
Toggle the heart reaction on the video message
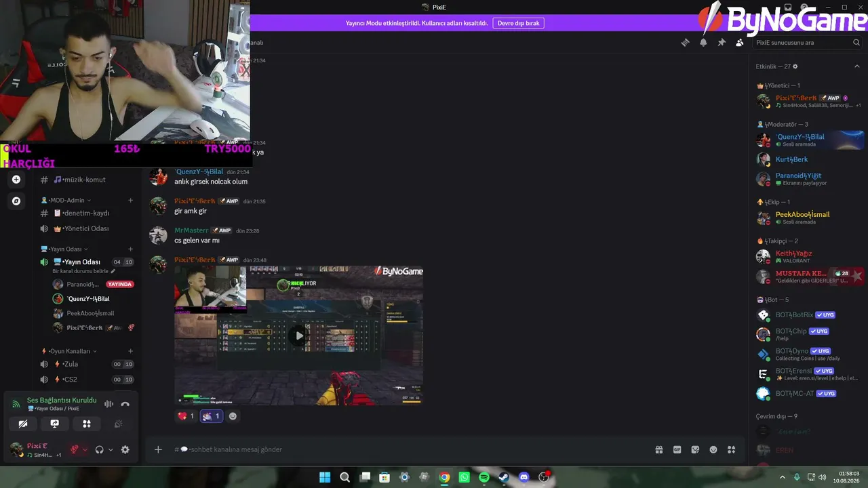[186, 416]
